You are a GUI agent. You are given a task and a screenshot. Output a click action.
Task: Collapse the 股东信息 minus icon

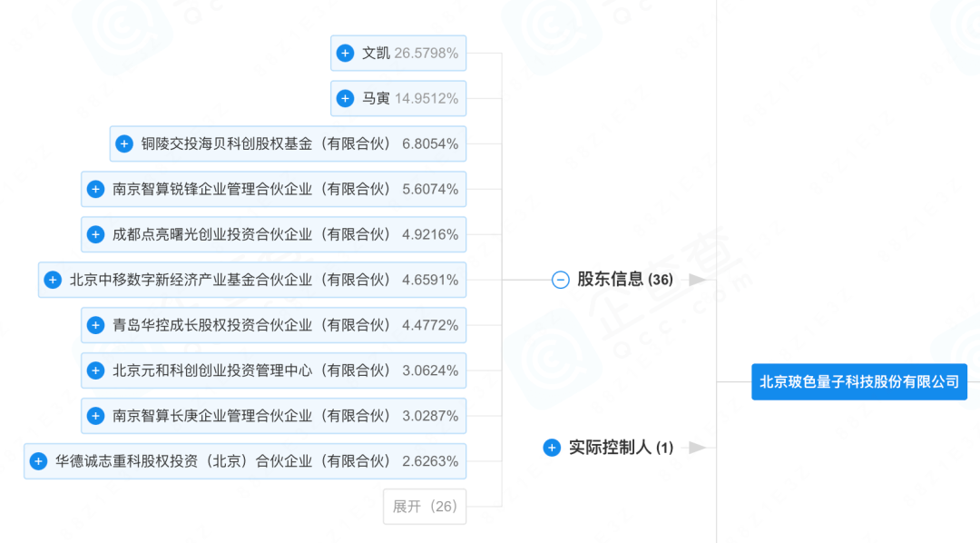pyautogui.click(x=561, y=280)
